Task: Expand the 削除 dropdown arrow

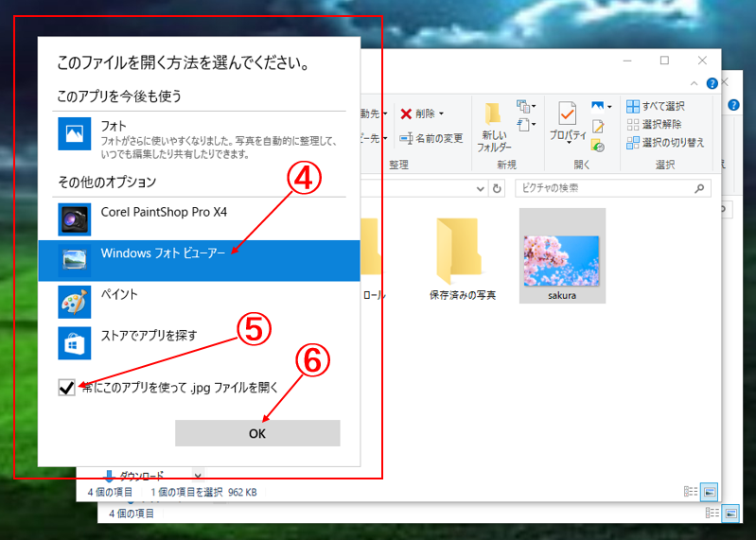Action: [x=441, y=113]
